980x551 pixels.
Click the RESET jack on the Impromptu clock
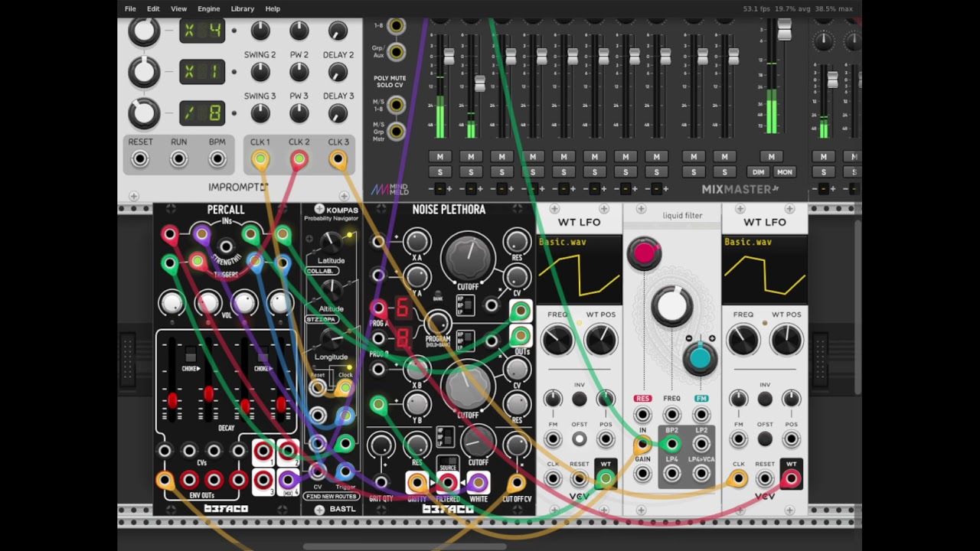[x=140, y=159]
